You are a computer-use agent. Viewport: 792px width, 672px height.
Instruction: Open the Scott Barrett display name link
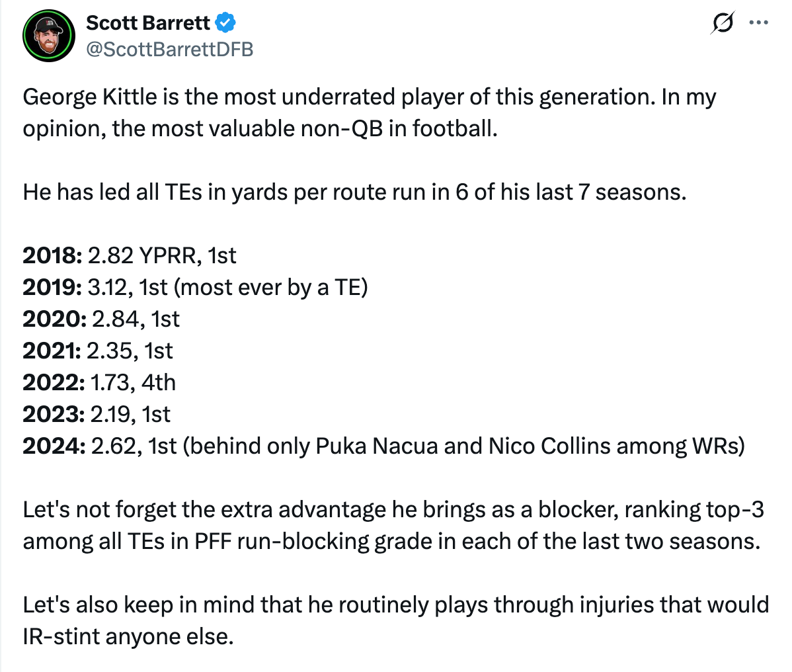(148, 22)
